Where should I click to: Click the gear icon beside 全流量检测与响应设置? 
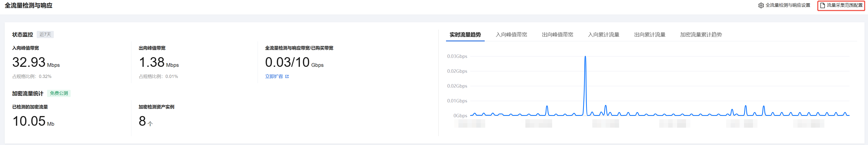pyautogui.click(x=761, y=5)
